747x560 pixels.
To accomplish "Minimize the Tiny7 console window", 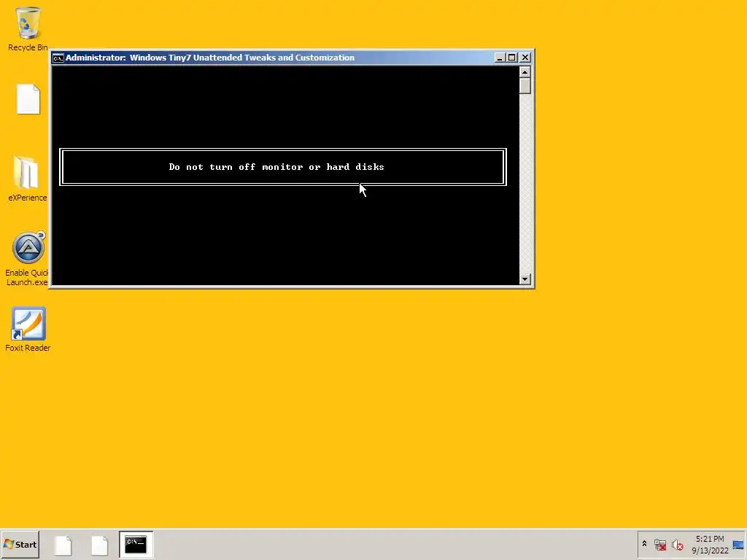I will [x=499, y=58].
